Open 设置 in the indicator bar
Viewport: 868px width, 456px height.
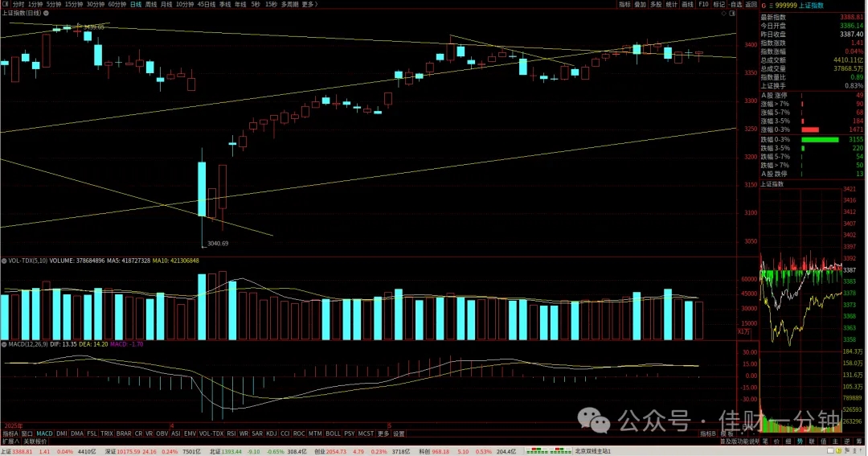(x=399, y=433)
